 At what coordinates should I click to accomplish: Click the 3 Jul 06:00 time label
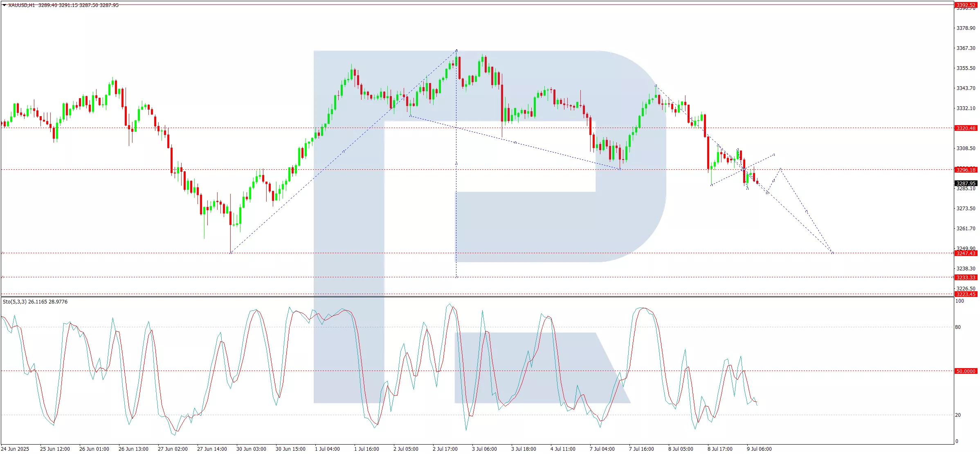pos(484,449)
